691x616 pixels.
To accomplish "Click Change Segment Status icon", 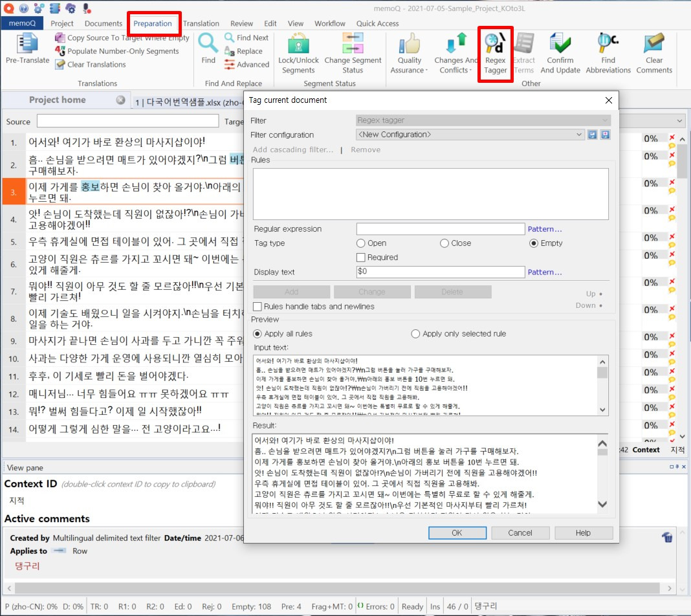I will 353,43.
